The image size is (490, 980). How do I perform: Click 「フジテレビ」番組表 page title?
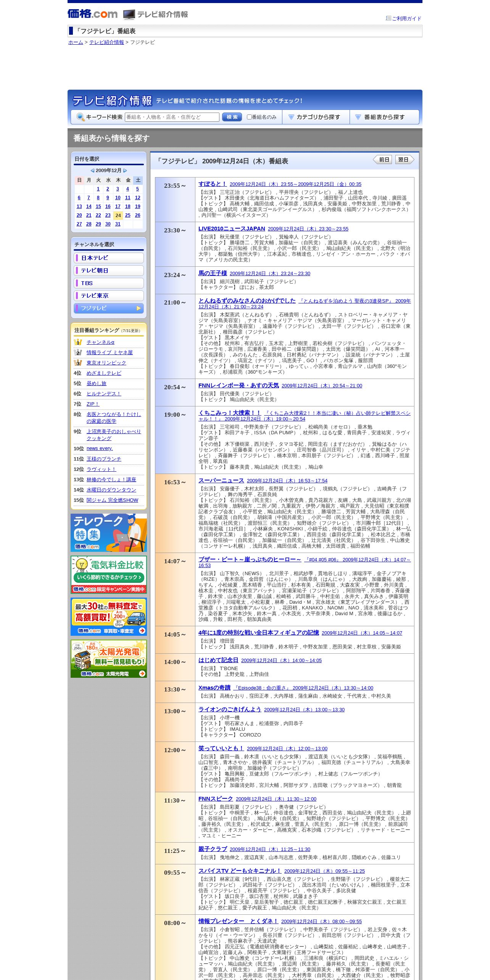[105, 31]
